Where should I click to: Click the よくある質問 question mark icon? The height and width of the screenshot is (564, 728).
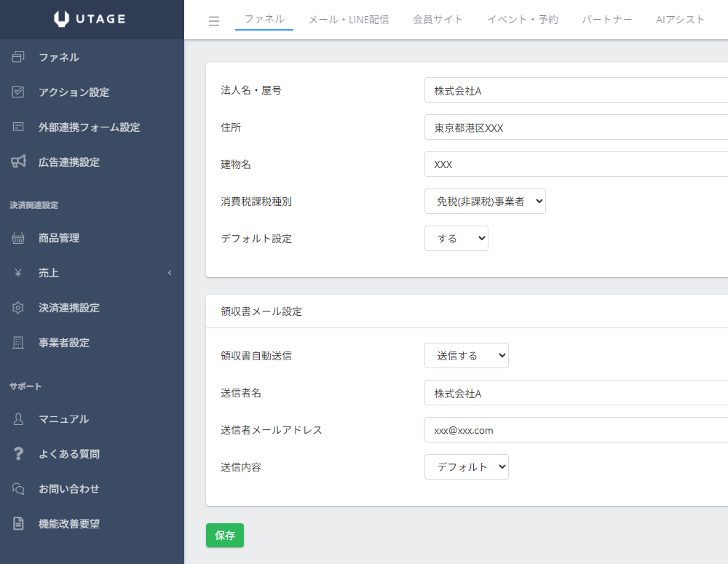[19, 454]
